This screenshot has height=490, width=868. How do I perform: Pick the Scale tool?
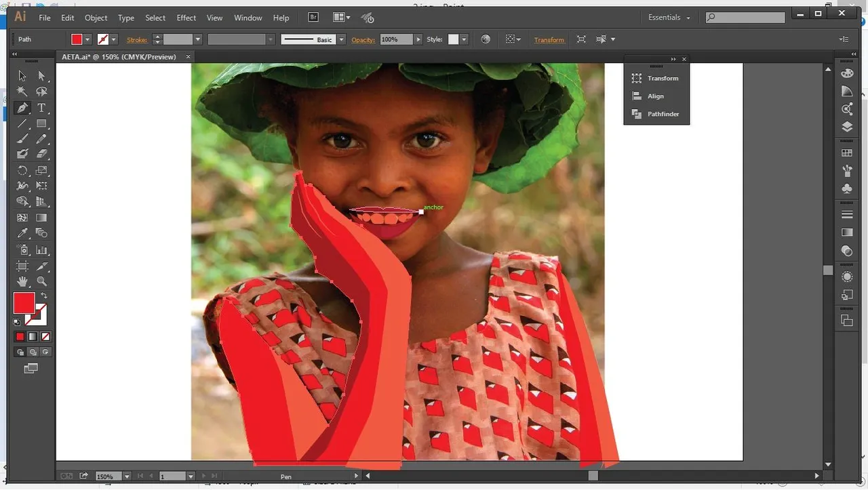tap(41, 170)
